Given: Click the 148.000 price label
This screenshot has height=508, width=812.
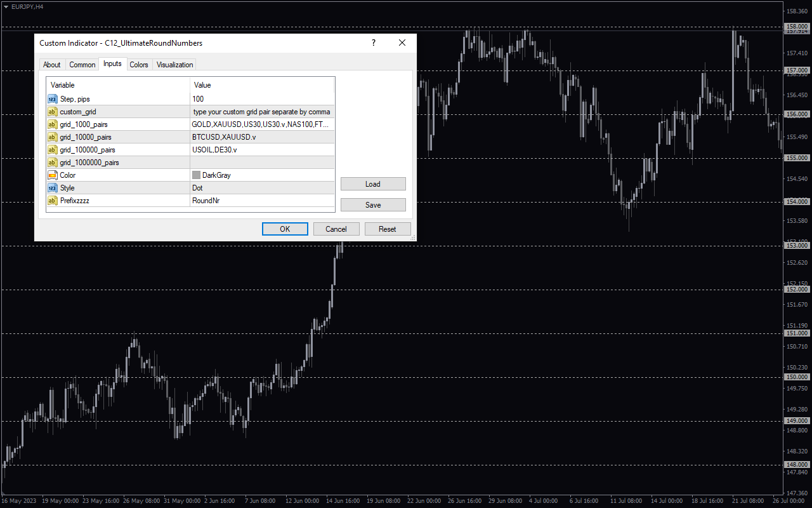Looking at the screenshot, I should (x=797, y=465).
